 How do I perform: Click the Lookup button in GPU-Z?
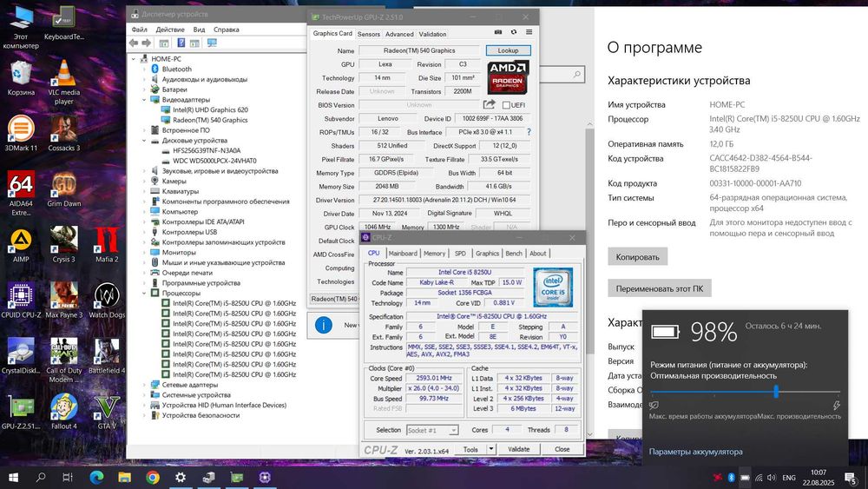click(x=508, y=50)
